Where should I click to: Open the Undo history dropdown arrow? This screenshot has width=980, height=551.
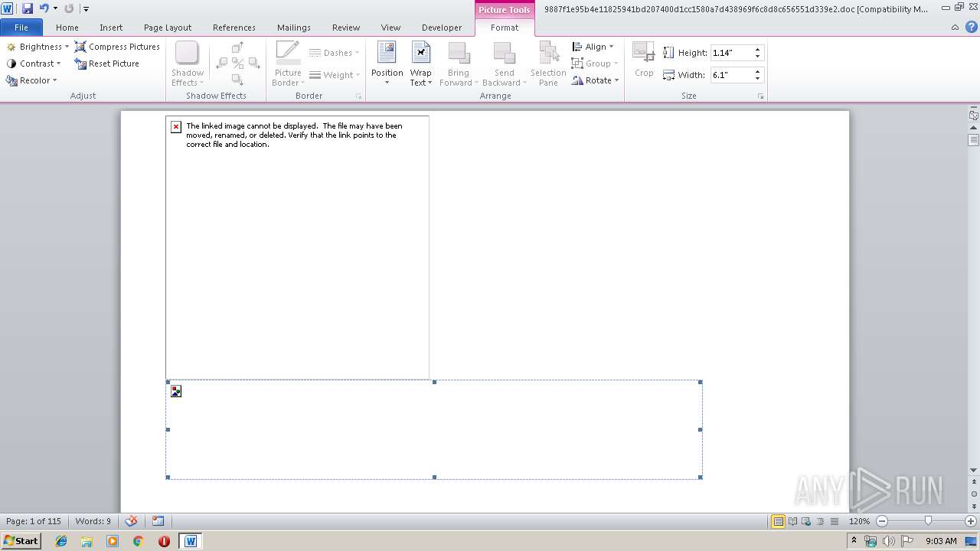point(55,8)
